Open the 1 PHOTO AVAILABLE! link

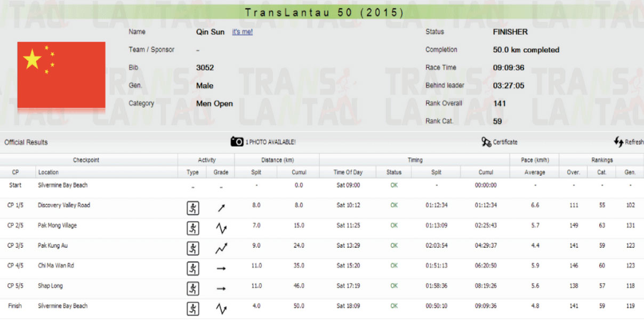click(270, 142)
